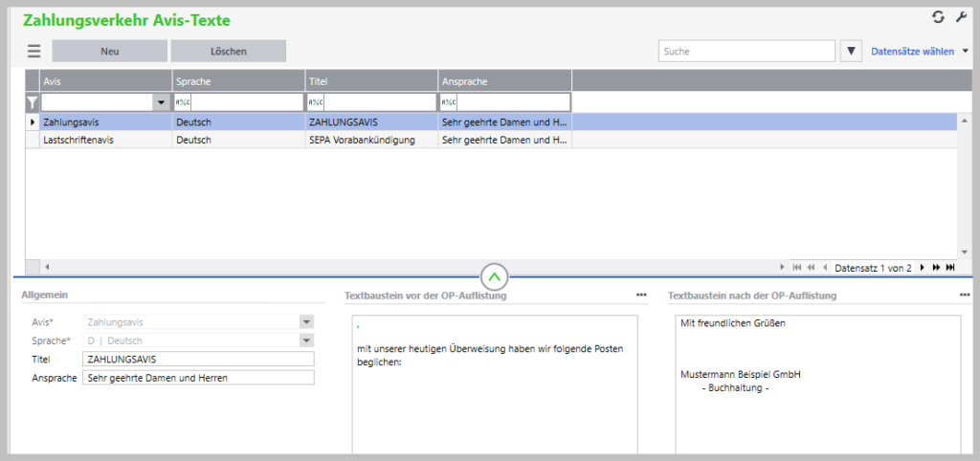980x461 pixels.
Task: Click the Löschen button
Action: (228, 52)
